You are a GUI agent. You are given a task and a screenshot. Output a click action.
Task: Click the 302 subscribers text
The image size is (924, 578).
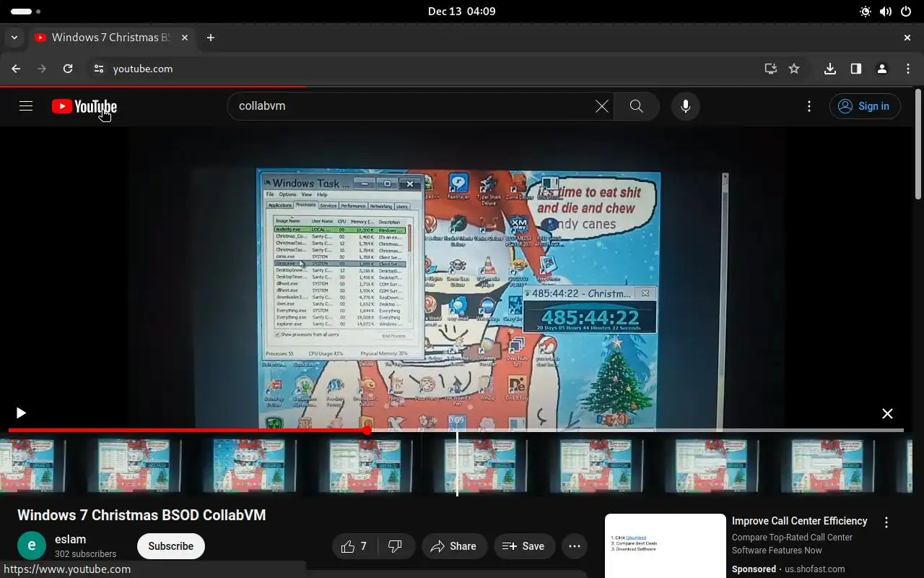85,554
